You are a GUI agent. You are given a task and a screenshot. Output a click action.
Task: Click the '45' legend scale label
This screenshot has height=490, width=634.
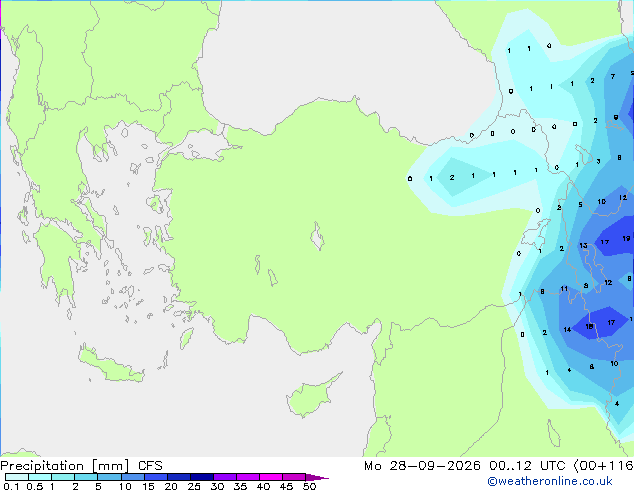coord(286,486)
